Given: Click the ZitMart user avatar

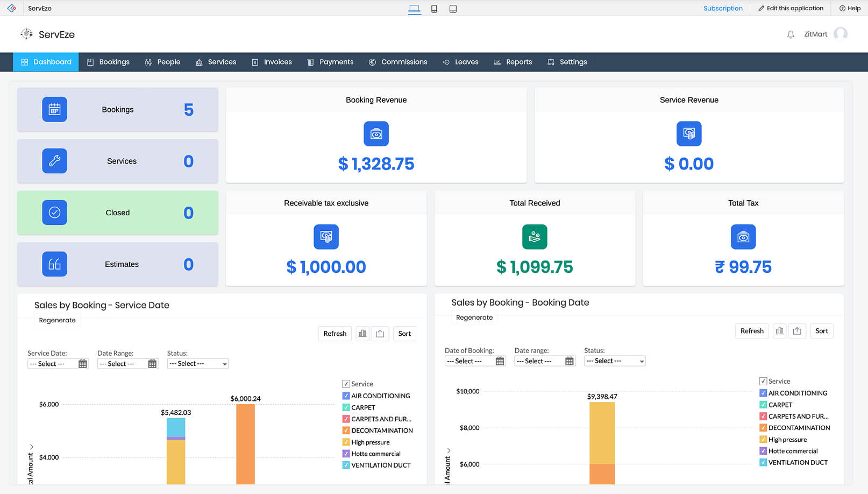Looking at the screenshot, I should (x=840, y=34).
